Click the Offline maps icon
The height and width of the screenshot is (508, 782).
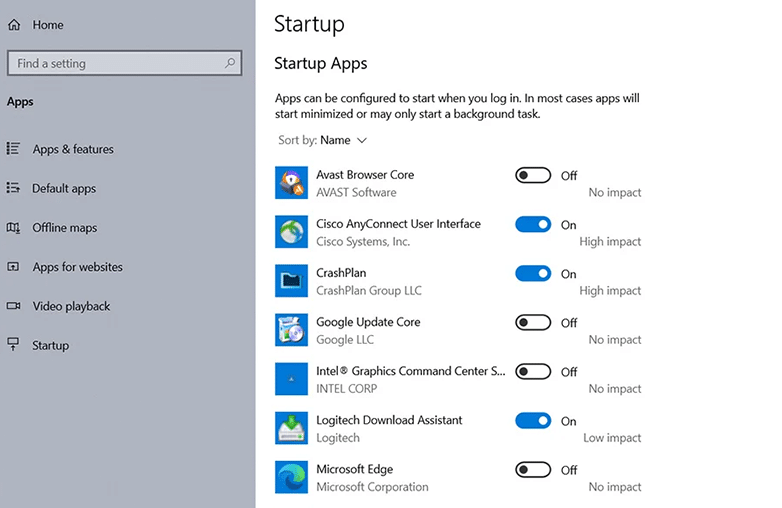pos(13,227)
